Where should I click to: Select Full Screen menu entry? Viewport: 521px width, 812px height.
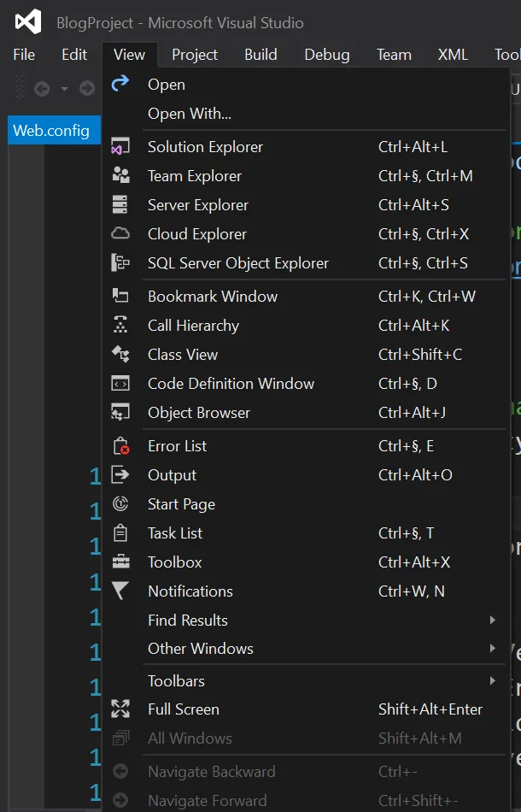[305, 709]
